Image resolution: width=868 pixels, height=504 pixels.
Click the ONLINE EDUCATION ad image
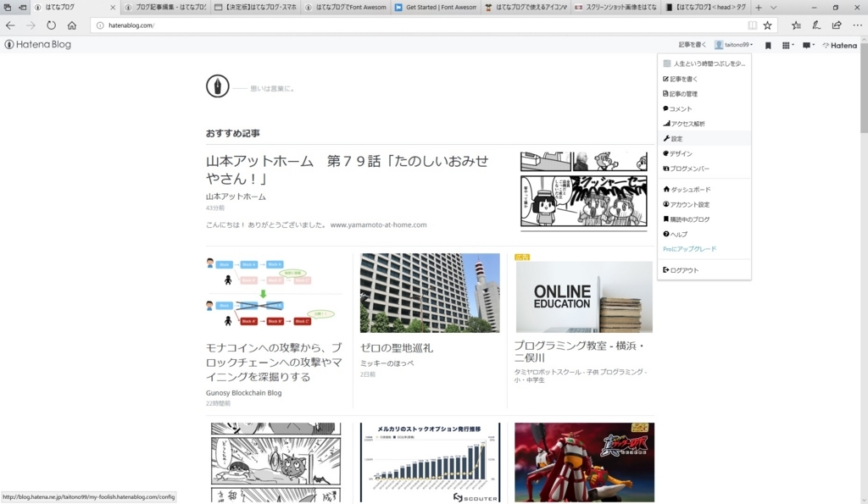click(x=584, y=297)
